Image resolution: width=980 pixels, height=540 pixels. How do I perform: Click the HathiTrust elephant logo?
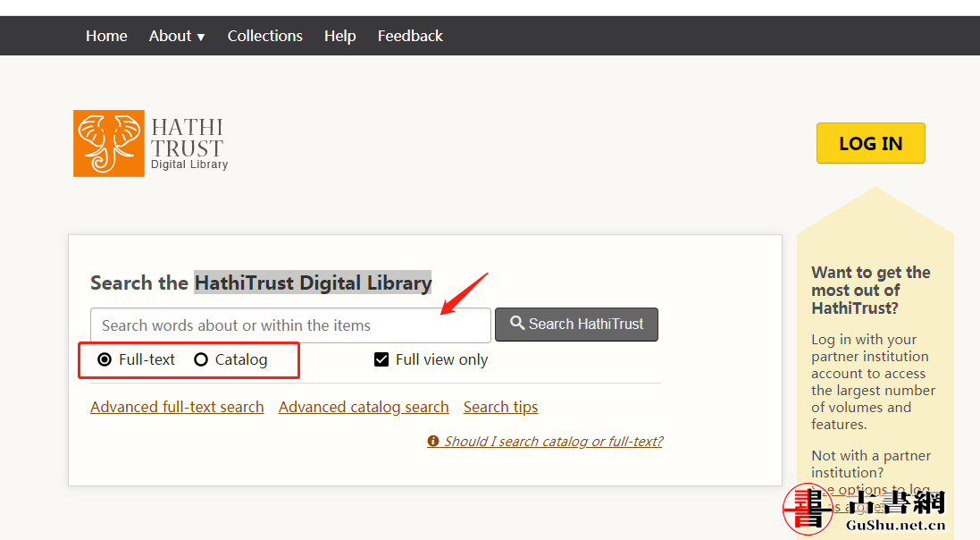tap(109, 143)
